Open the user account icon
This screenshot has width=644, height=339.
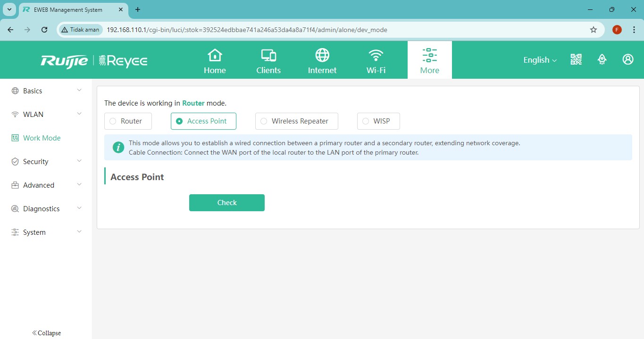[627, 59]
